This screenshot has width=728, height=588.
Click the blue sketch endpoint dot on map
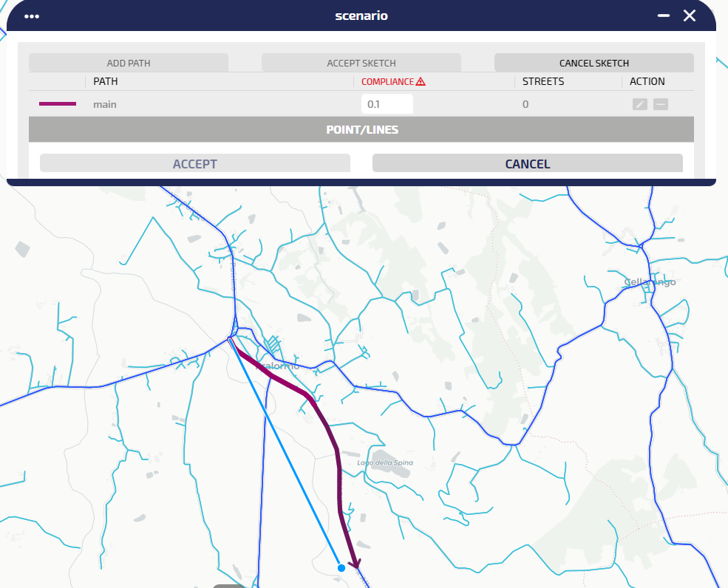pyautogui.click(x=341, y=567)
